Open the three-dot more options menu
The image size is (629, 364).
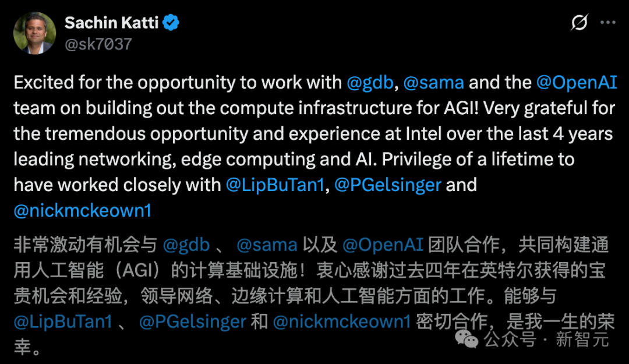pos(607,23)
